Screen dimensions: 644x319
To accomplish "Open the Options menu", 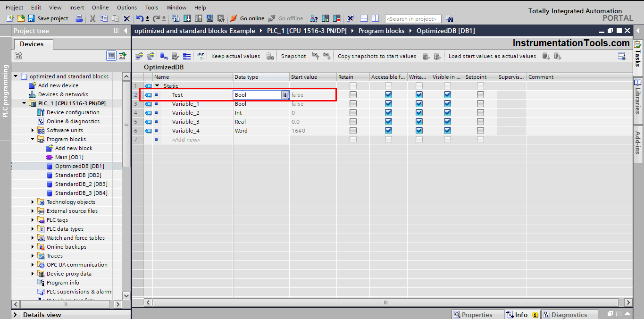I will pos(127,8).
